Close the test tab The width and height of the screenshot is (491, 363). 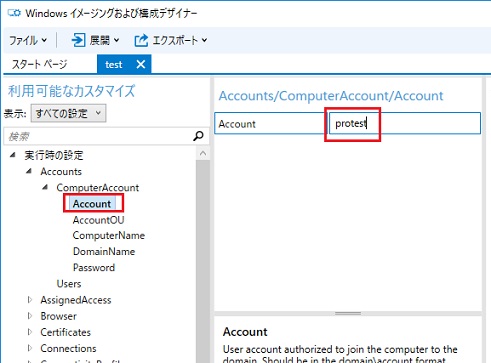click(x=141, y=64)
